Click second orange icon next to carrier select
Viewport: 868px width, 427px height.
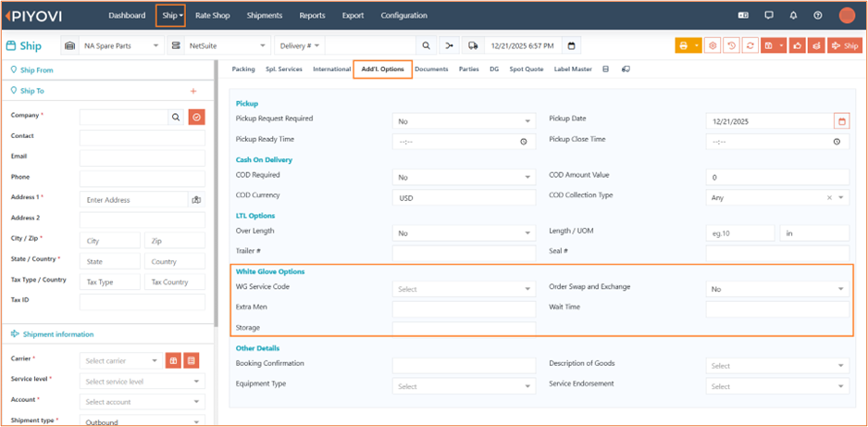tap(191, 360)
